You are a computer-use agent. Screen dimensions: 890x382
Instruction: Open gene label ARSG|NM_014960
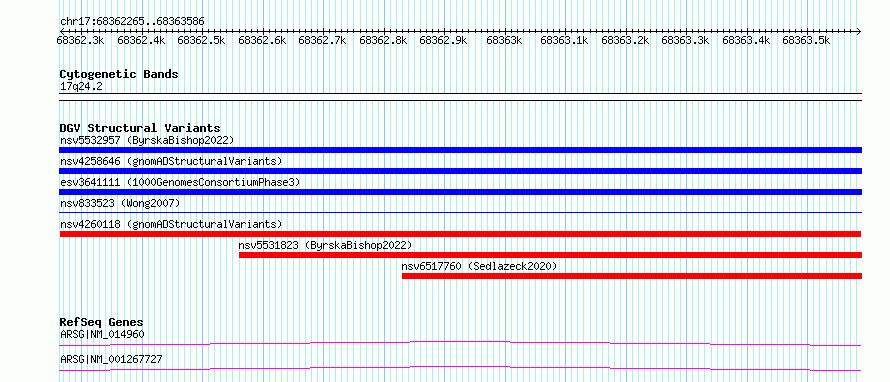(102, 334)
